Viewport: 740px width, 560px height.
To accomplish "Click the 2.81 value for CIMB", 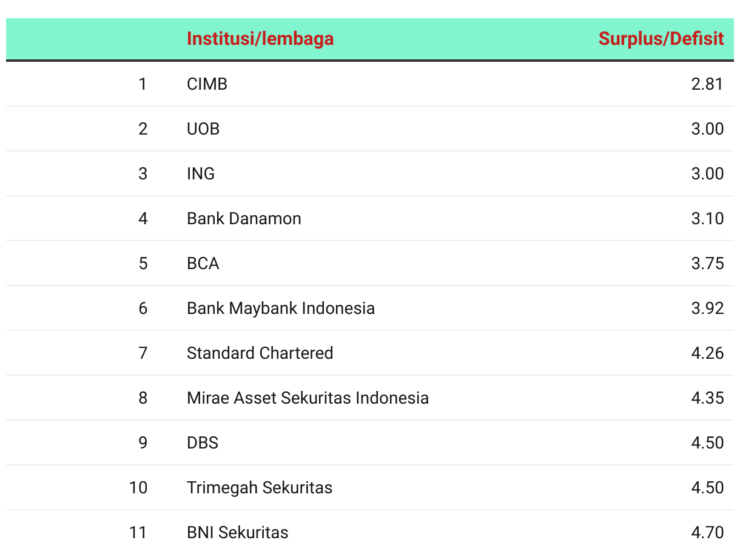I will 707,84.
